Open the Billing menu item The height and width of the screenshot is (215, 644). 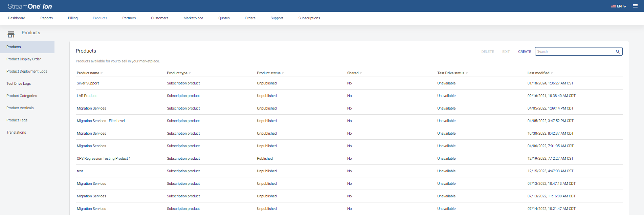coord(73,18)
